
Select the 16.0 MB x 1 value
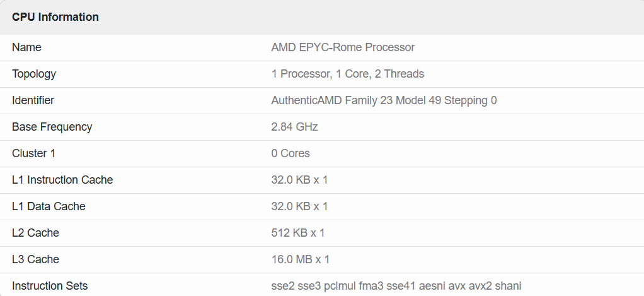[x=300, y=259]
